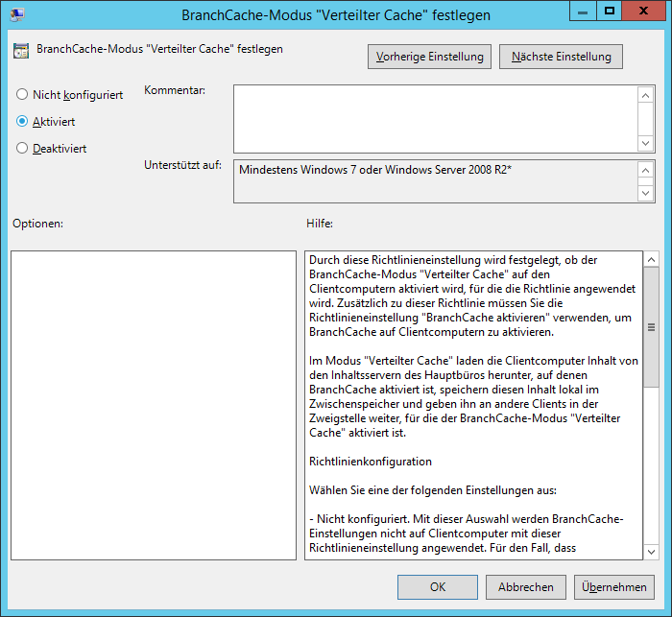Click the 'Richtlinienkonfiguration' help text
This screenshot has height=617, width=672.
pyautogui.click(x=371, y=462)
